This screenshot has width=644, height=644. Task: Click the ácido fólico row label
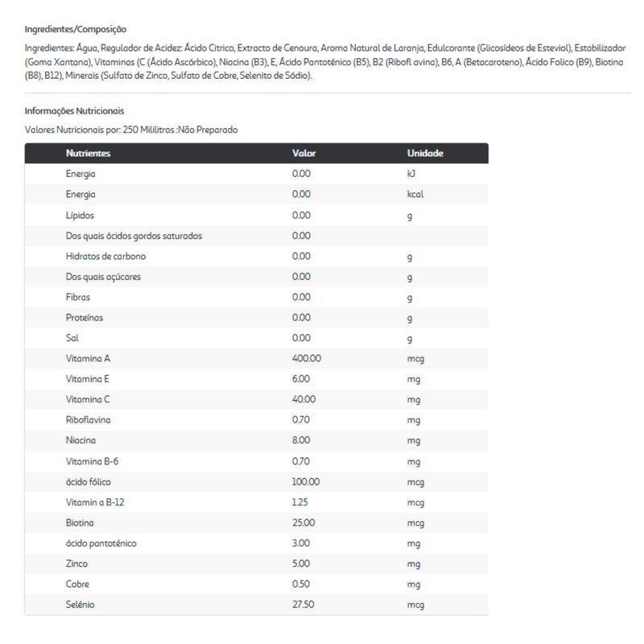(x=89, y=481)
